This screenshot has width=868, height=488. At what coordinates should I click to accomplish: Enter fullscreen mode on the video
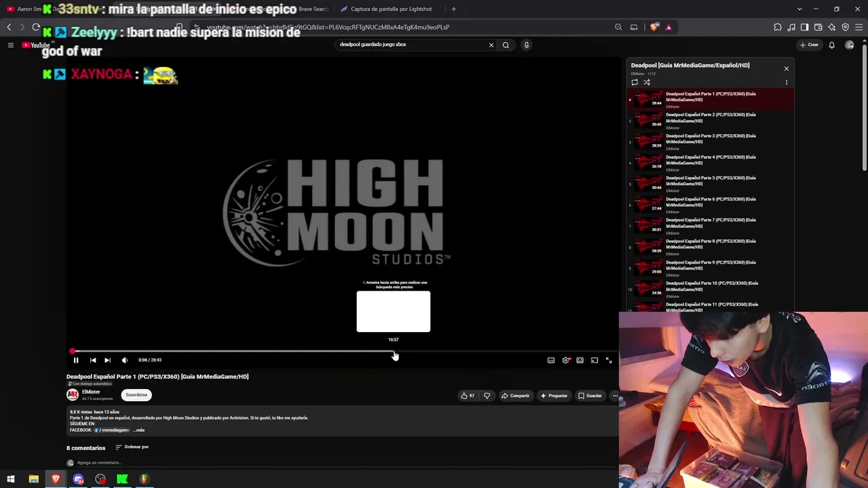click(608, 361)
